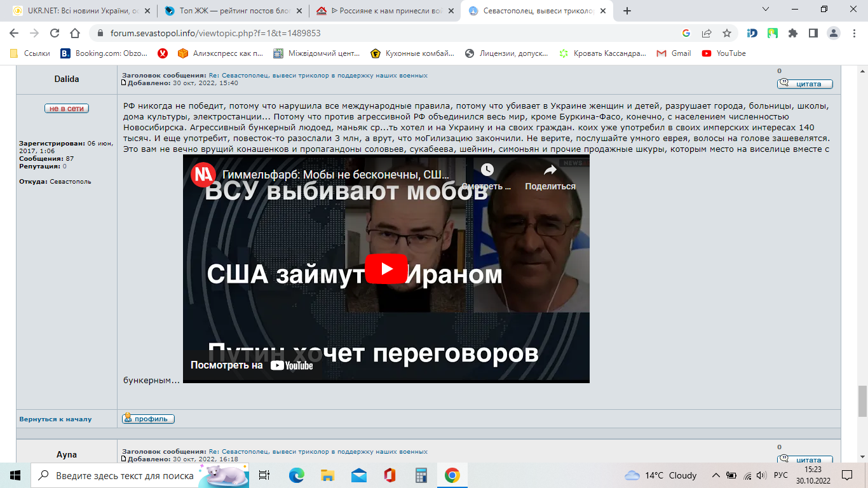Open the Ссылки bookmarks folder
868x488 pixels.
31,53
